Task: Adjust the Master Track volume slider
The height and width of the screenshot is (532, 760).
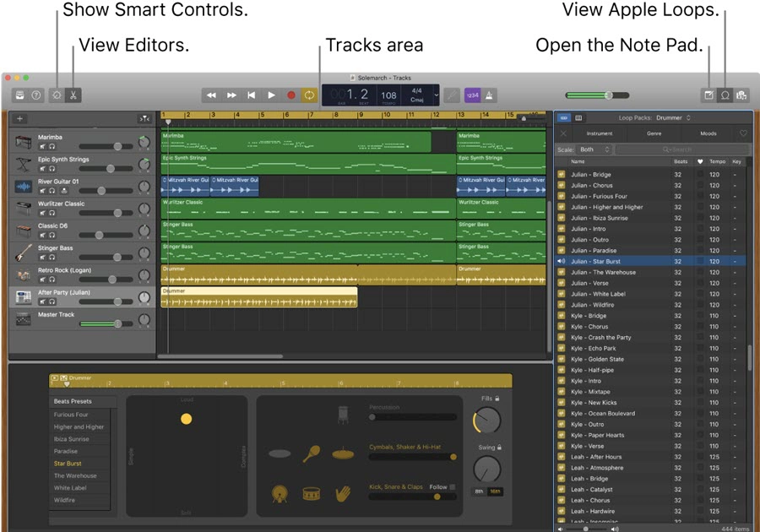Action: tap(106, 323)
